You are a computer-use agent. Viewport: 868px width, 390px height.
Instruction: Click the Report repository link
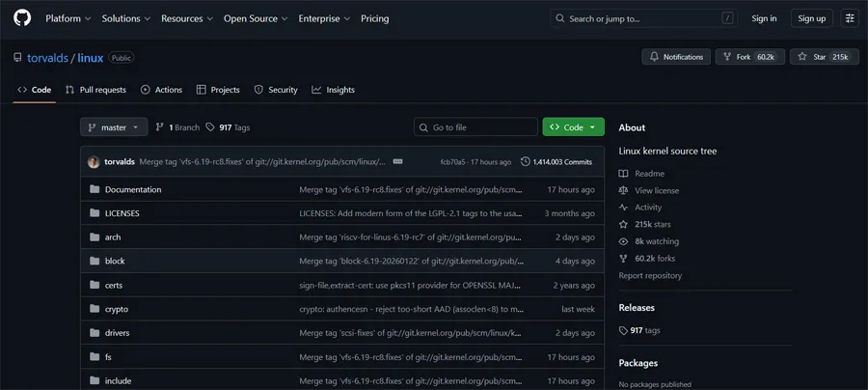coord(650,275)
